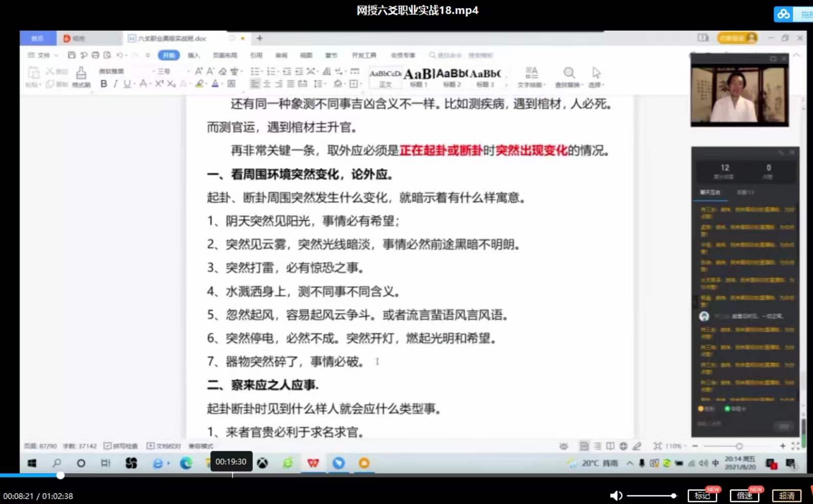Open Find and Replace magnifier icon
This screenshot has width=813, height=504.
569,76
